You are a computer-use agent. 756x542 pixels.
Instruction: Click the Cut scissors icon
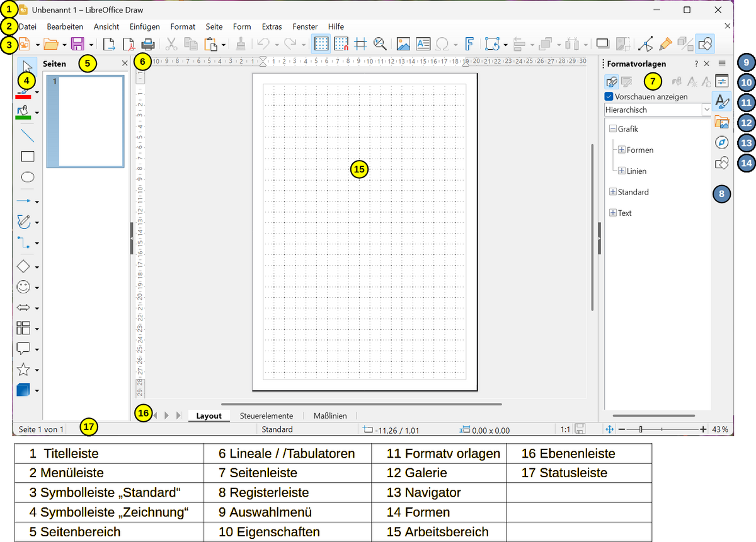click(171, 44)
